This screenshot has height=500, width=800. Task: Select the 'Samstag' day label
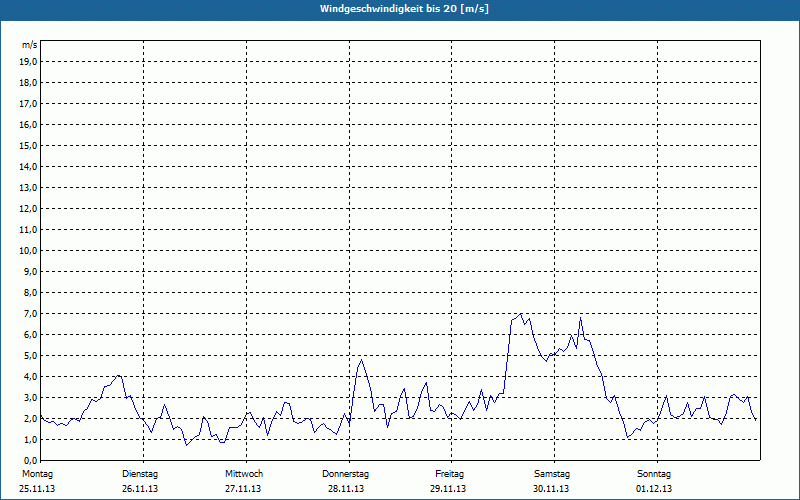pyautogui.click(x=552, y=474)
